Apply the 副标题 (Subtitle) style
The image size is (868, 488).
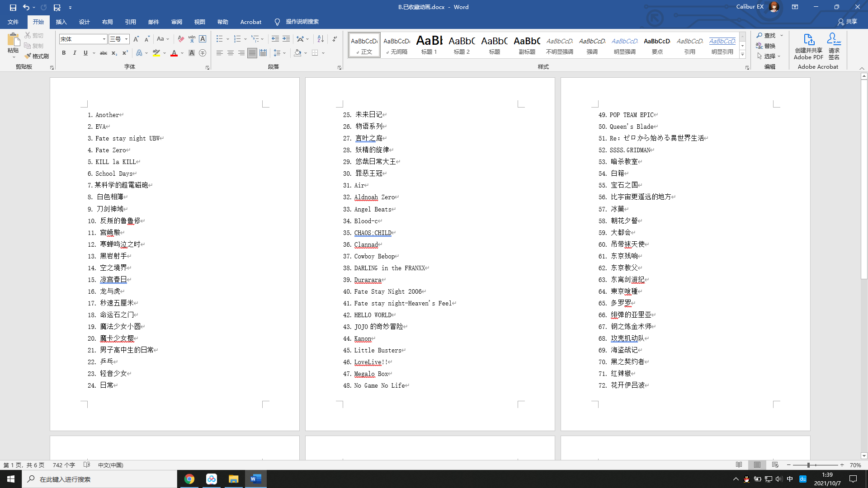coord(527,45)
